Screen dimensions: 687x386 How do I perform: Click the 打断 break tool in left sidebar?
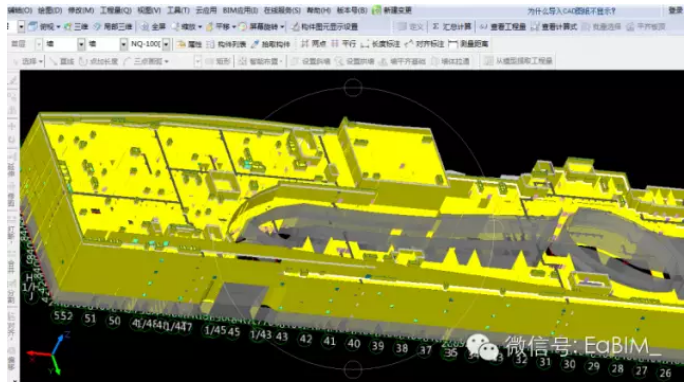click(11, 230)
